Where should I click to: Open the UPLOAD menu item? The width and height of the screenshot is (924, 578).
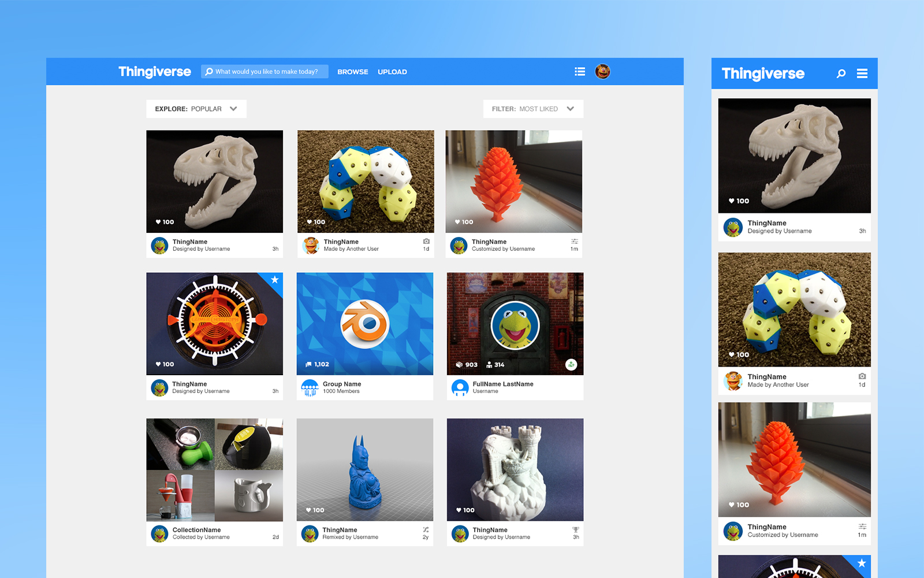point(393,72)
